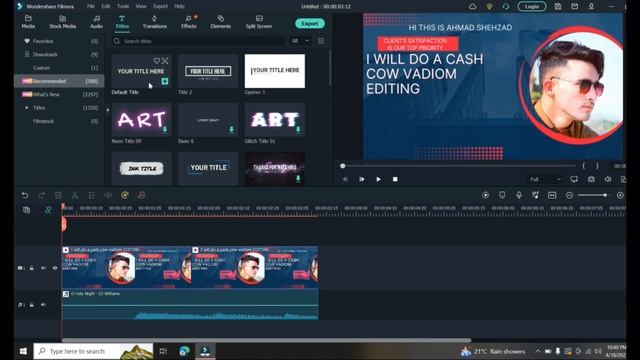Switch to the Audio tab
The width and height of the screenshot is (640, 360).
coord(96,22)
